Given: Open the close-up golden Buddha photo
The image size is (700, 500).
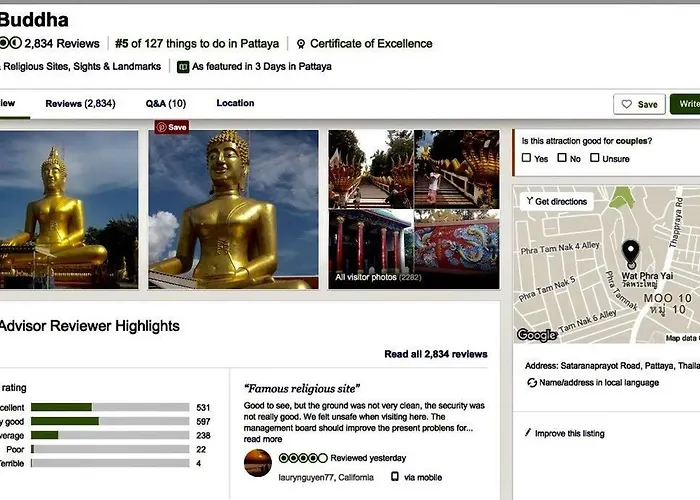Looking at the screenshot, I should pyautogui.click(x=233, y=209).
